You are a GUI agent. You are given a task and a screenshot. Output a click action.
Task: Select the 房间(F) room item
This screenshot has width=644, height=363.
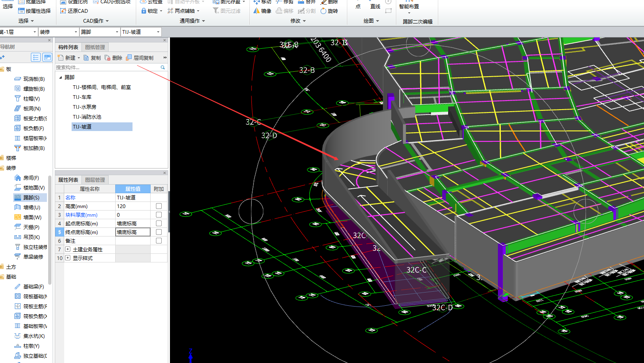pyautogui.click(x=27, y=178)
